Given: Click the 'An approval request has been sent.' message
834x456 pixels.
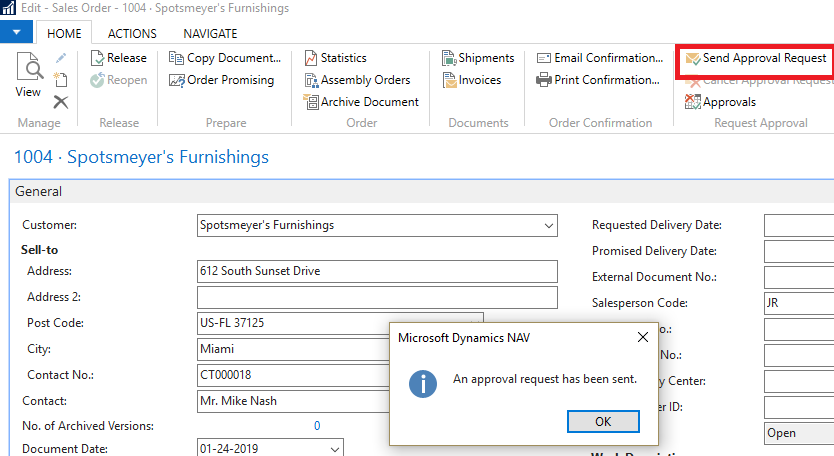Looking at the screenshot, I should [545, 379].
